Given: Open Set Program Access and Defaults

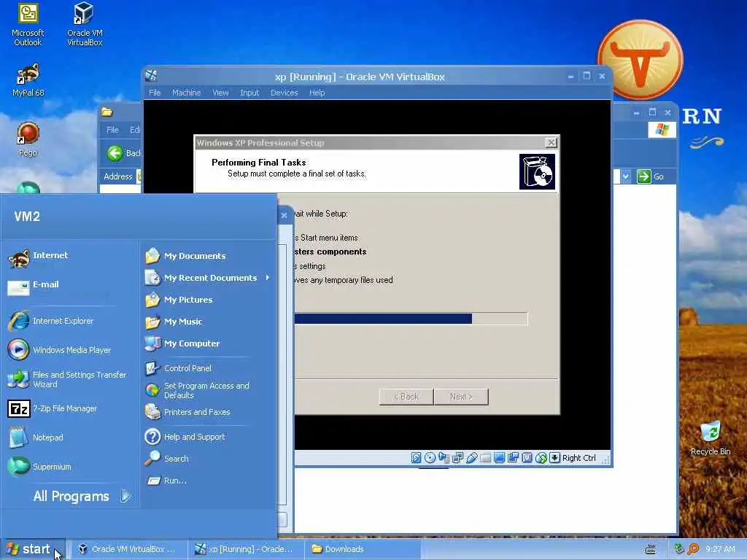Looking at the screenshot, I should (x=208, y=391).
